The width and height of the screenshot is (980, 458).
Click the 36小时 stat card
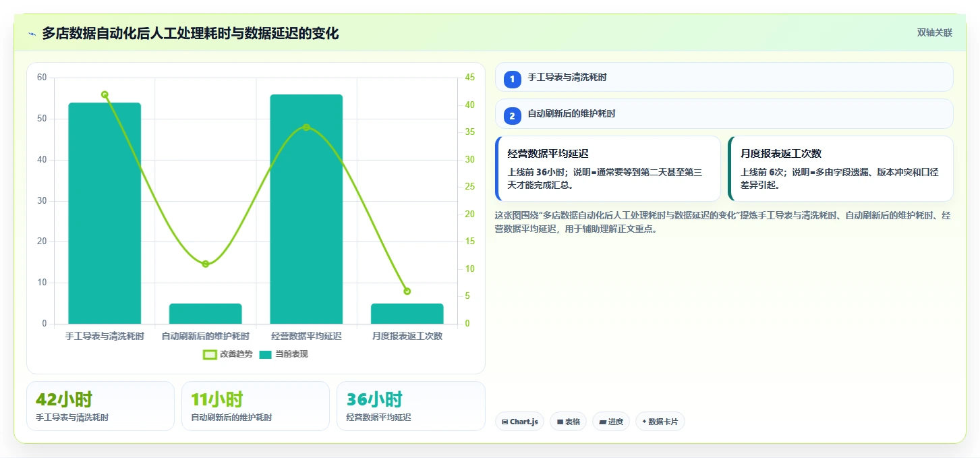pos(411,406)
